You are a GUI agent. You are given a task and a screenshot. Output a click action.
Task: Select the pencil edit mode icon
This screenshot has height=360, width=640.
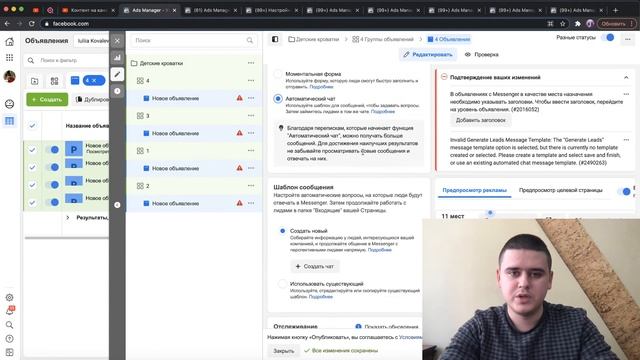coord(117,74)
